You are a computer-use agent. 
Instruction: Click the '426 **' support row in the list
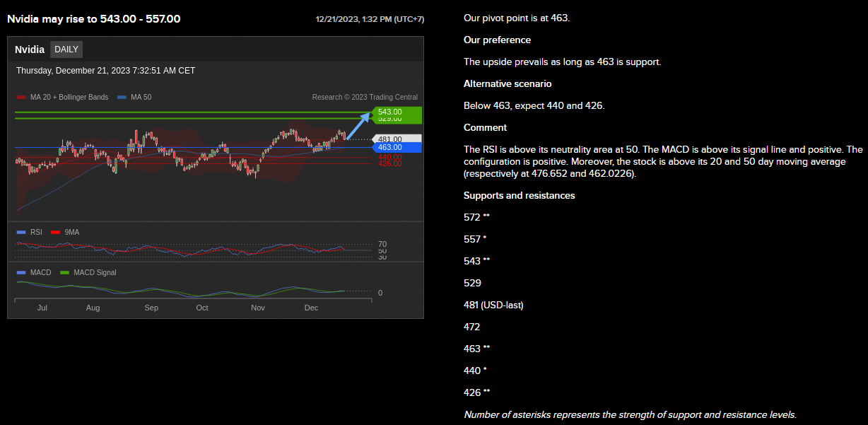click(476, 392)
